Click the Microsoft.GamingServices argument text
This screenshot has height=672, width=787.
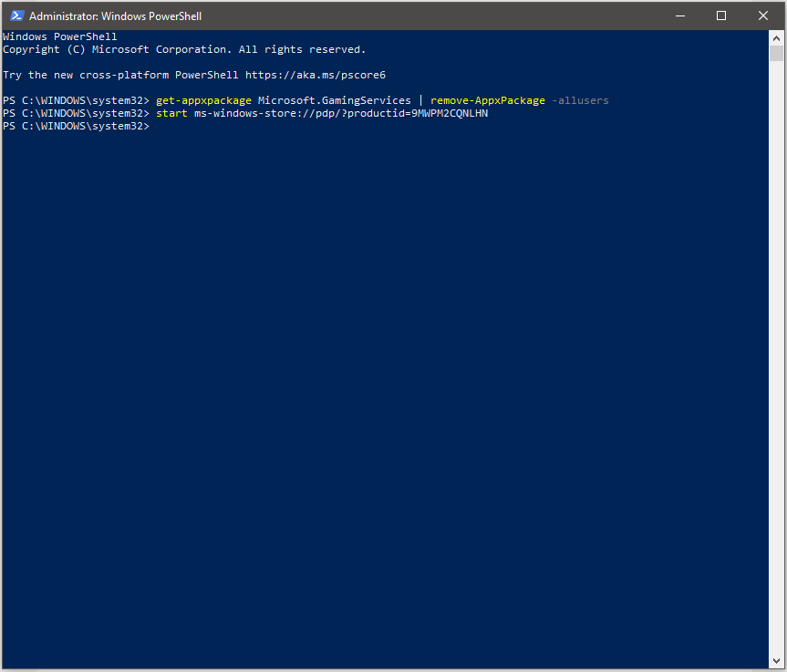(335, 101)
